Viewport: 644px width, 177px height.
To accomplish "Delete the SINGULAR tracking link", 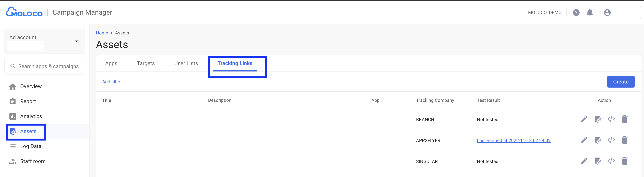I will click(x=625, y=161).
